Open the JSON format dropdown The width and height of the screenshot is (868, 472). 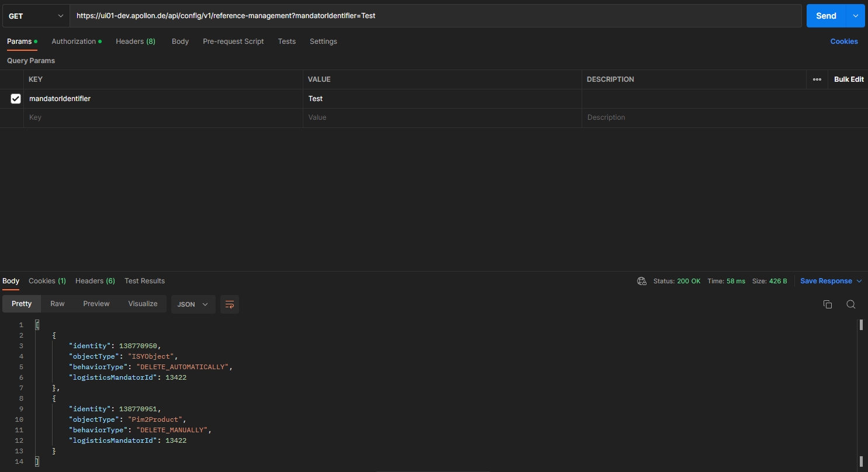[193, 304]
